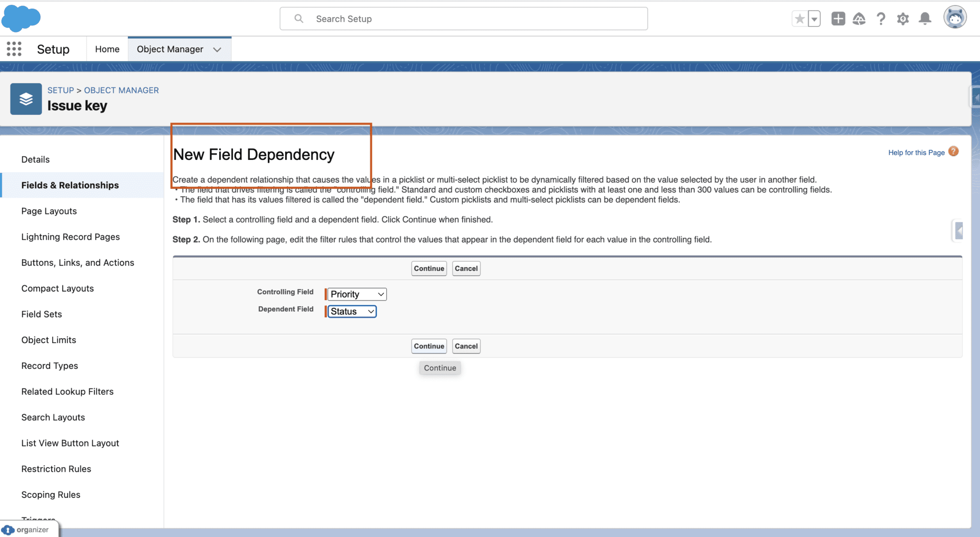Image resolution: width=980 pixels, height=537 pixels.
Task: Select Fields & Relationships in the sidebar
Action: (x=70, y=185)
